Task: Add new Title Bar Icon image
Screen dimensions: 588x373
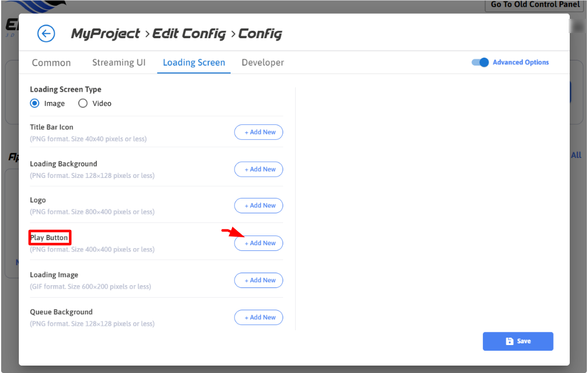Action: point(259,132)
